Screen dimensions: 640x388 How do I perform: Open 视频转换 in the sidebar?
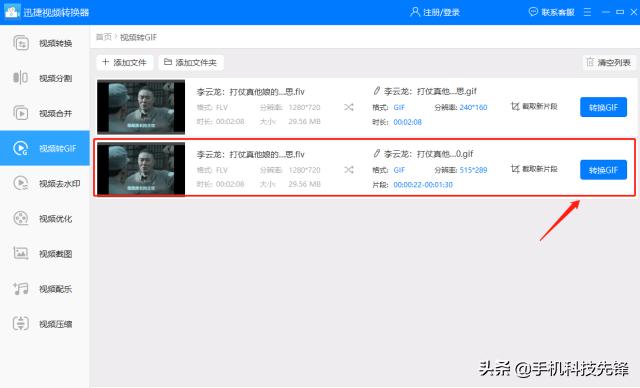(x=45, y=43)
